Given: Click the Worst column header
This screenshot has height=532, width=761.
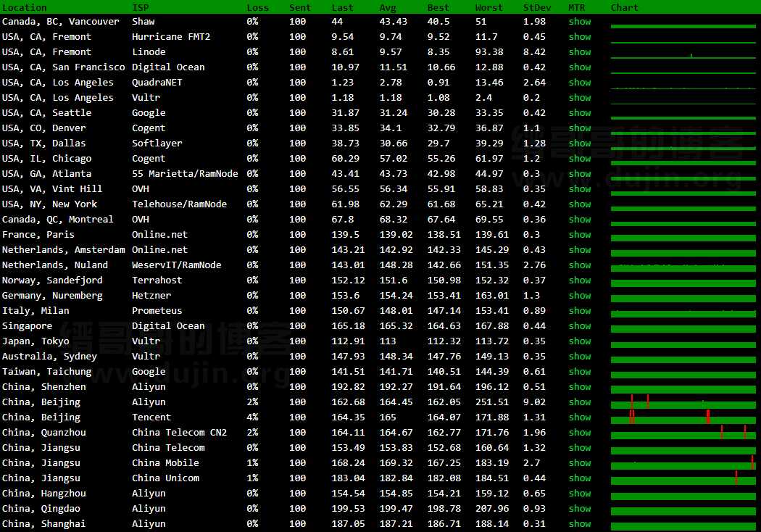Looking at the screenshot, I should pyautogui.click(x=488, y=8).
